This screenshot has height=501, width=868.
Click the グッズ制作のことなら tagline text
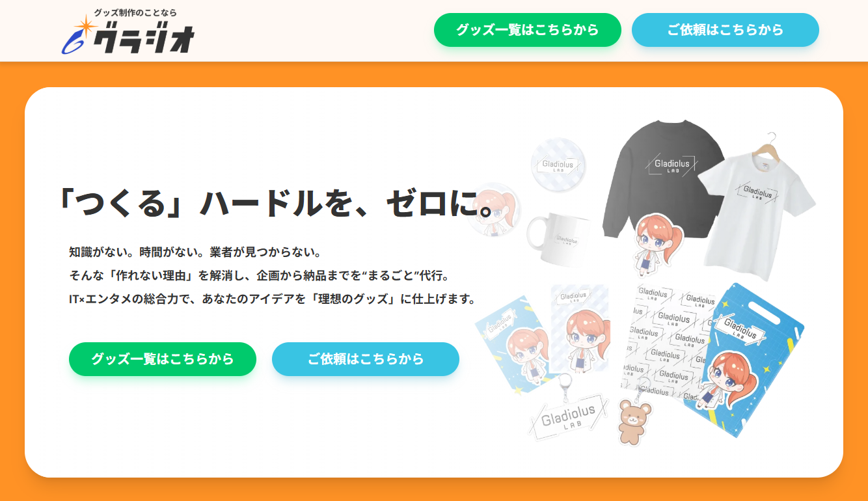[135, 13]
